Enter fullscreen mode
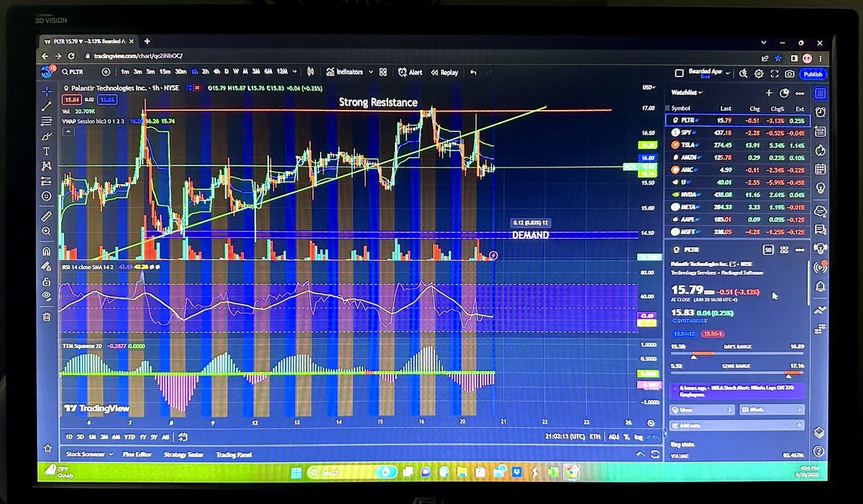 pyautogui.click(x=775, y=73)
